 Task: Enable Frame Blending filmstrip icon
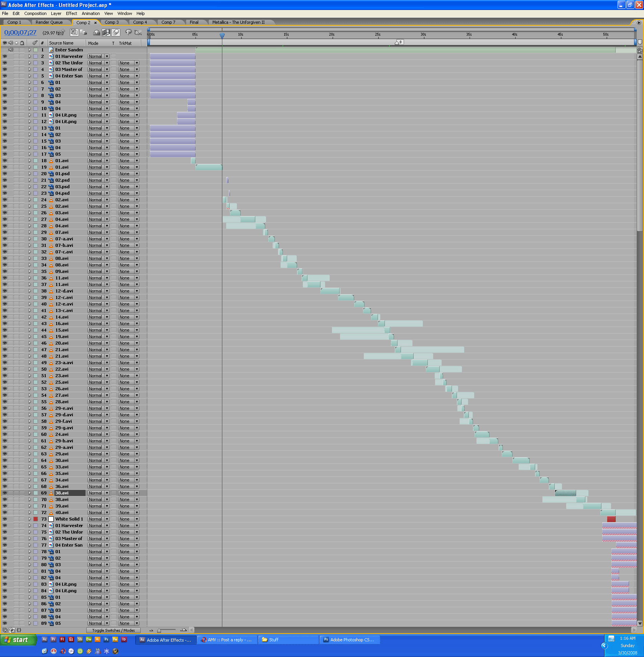click(106, 33)
